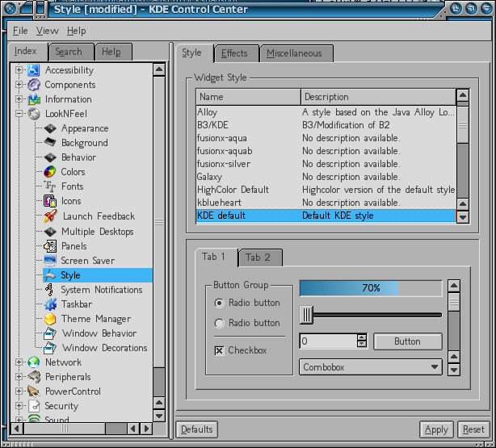Click the Window Decorations icon

click(50, 348)
